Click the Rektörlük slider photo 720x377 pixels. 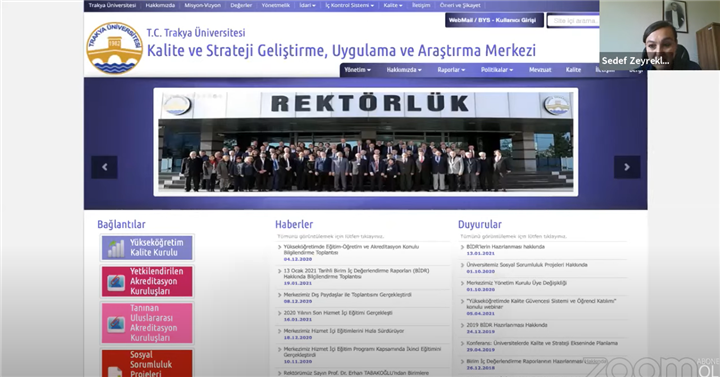click(x=366, y=141)
